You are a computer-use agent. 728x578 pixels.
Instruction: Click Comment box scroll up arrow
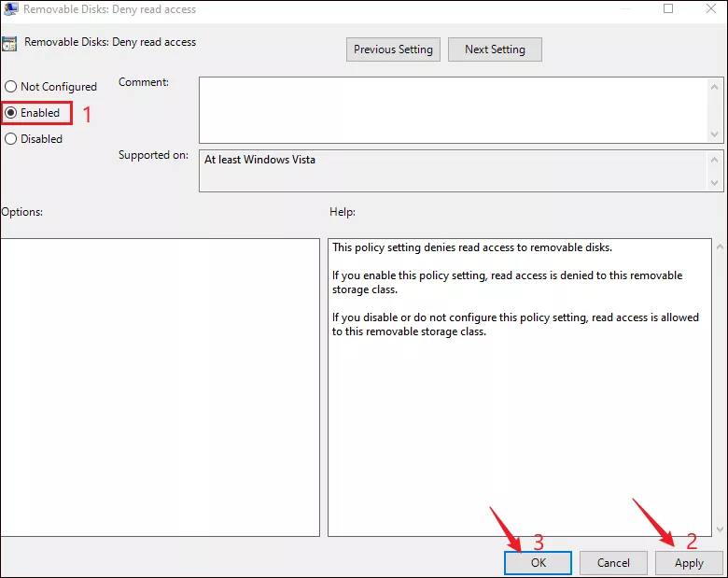tap(714, 87)
